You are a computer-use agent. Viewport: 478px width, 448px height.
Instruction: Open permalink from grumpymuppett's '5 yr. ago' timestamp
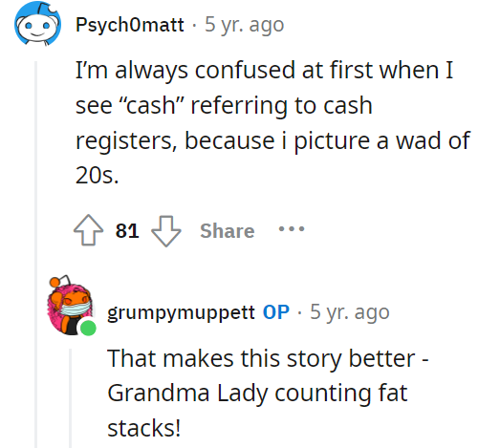pos(350,312)
